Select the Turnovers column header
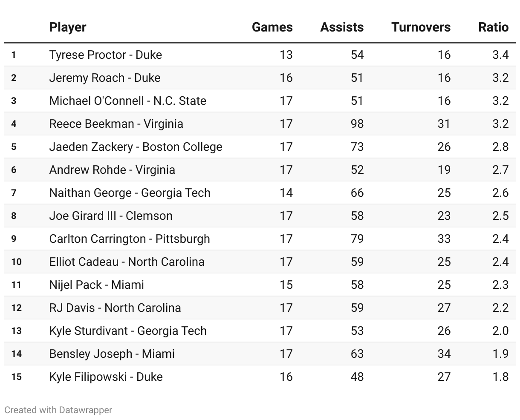The width and height of the screenshot is (520, 420). pyautogui.click(x=421, y=27)
